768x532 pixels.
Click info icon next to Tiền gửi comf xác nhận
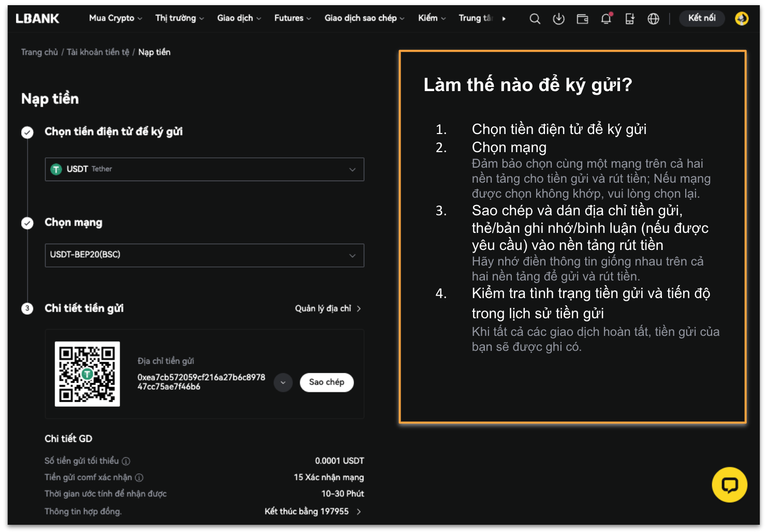[x=139, y=478]
